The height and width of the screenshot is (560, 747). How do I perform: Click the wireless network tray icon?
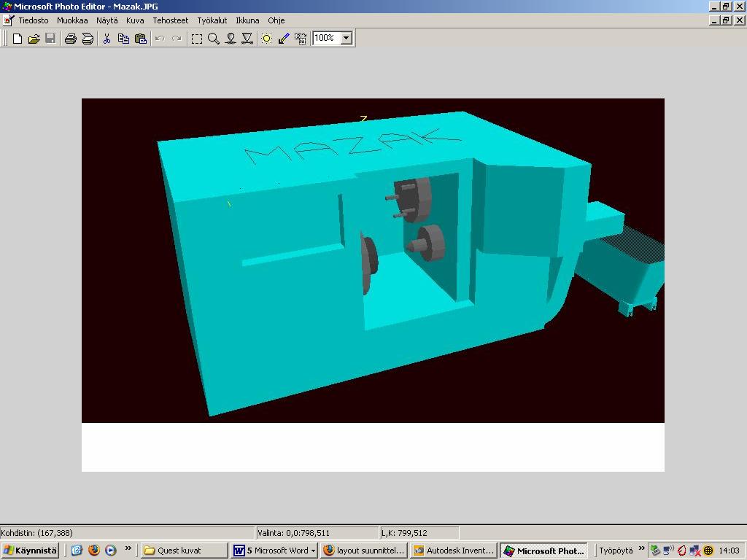coord(668,551)
